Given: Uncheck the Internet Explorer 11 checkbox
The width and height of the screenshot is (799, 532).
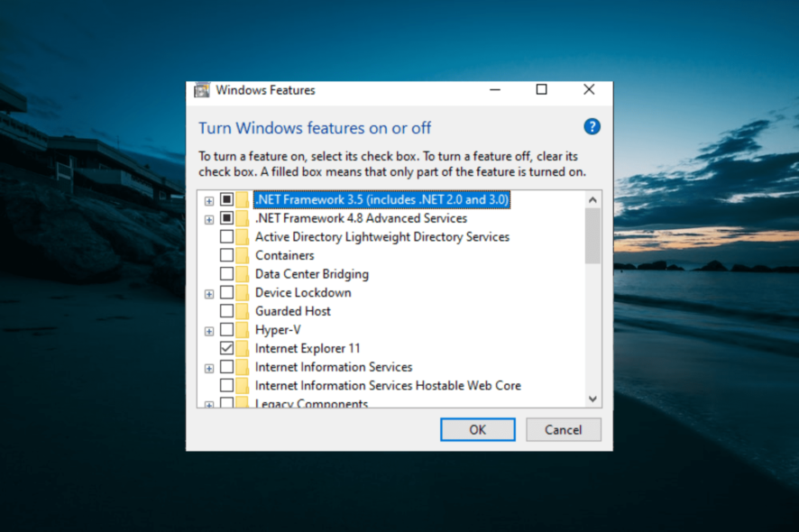Looking at the screenshot, I should click(x=226, y=349).
